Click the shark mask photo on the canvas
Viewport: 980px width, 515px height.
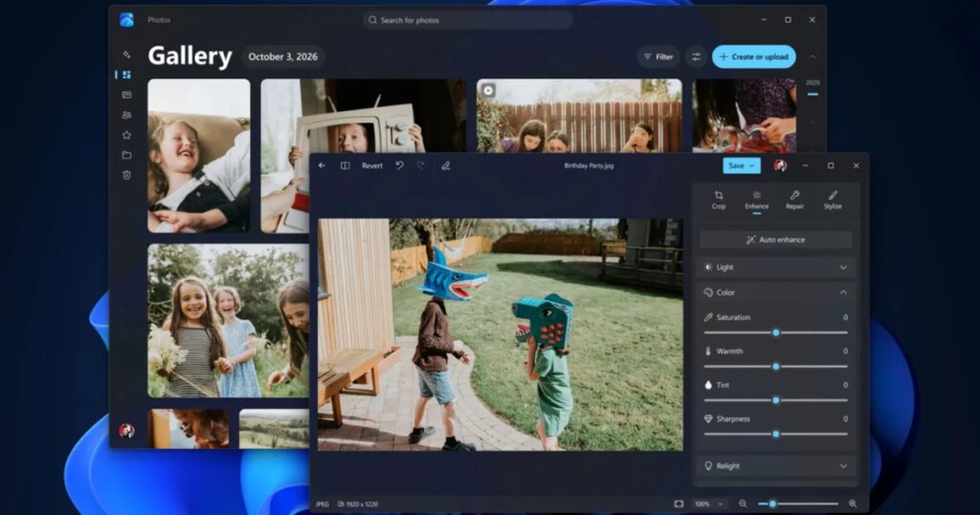coord(500,334)
